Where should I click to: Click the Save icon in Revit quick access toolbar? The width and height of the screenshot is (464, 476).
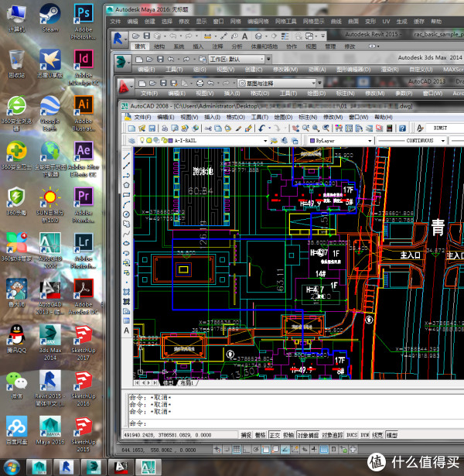point(147,36)
